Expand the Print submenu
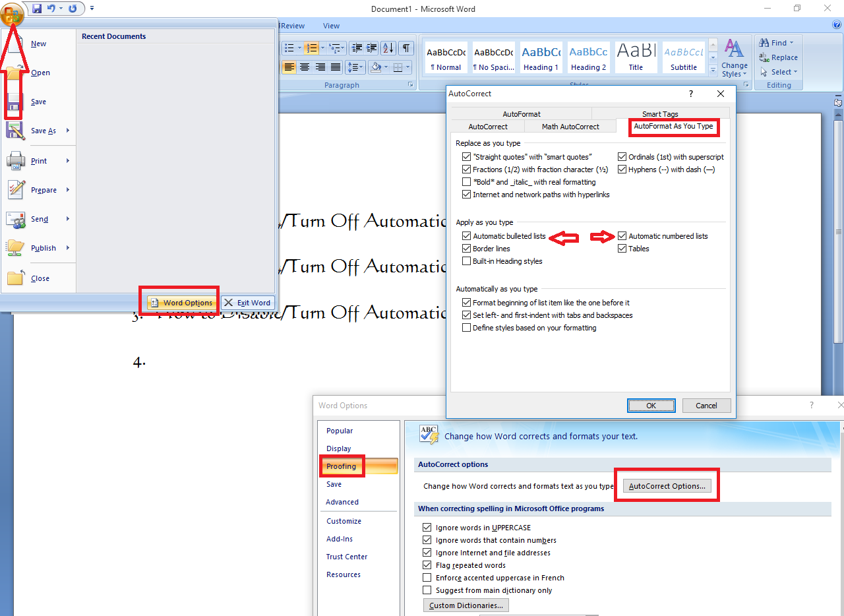Screen dimensions: 844x616 pos(68,161)
